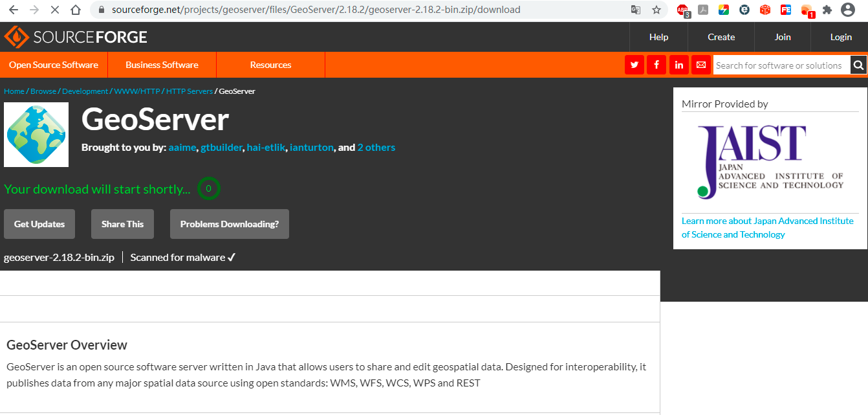This screenshot has width=868, height=415.
Task: Click the Facebook share icon
Action: [656, 65]
